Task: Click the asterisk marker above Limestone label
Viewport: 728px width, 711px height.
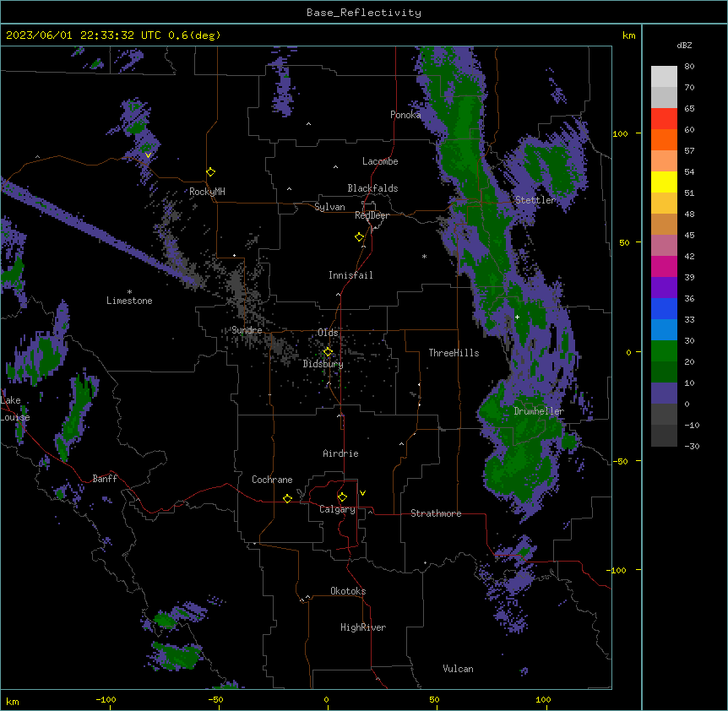Action: coord(129,292)
